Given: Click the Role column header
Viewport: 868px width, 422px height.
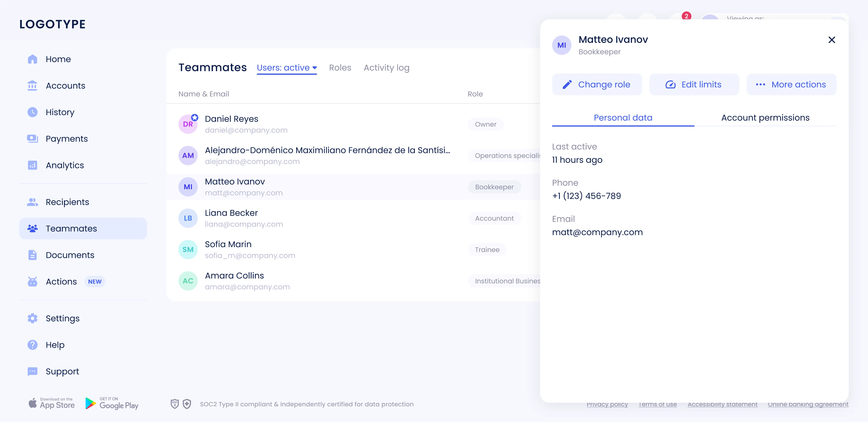Looking at the screenshot, I should click(475, 94).
